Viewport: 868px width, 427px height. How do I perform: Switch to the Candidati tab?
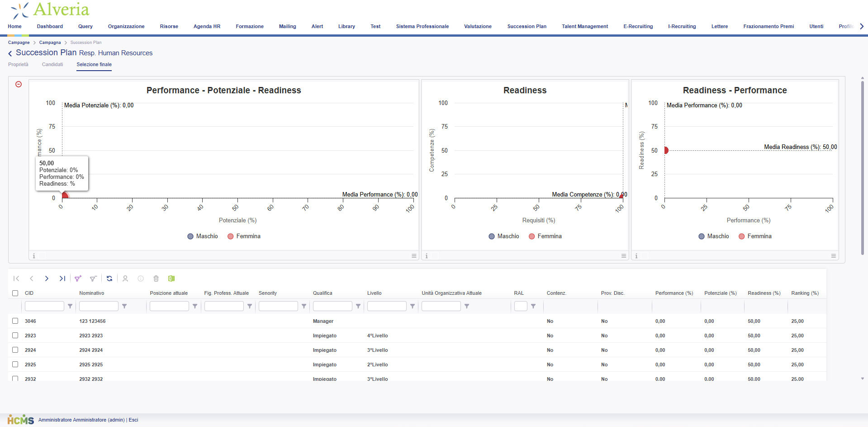coord(52,64)
